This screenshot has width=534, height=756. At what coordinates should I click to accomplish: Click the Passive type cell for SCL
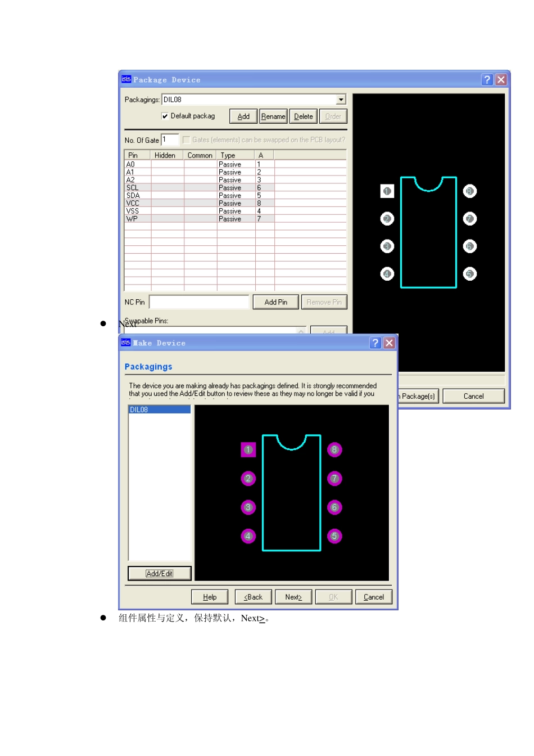[236, 188]
